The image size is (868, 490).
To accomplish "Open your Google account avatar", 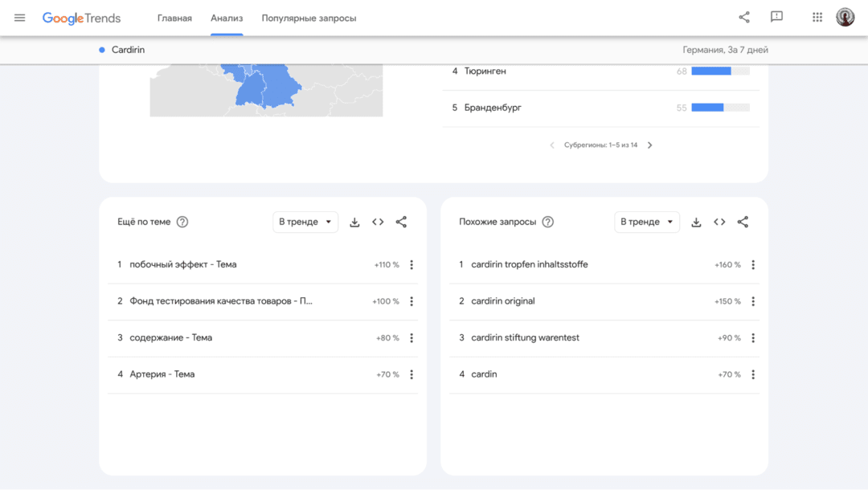I will click(845, 16).
